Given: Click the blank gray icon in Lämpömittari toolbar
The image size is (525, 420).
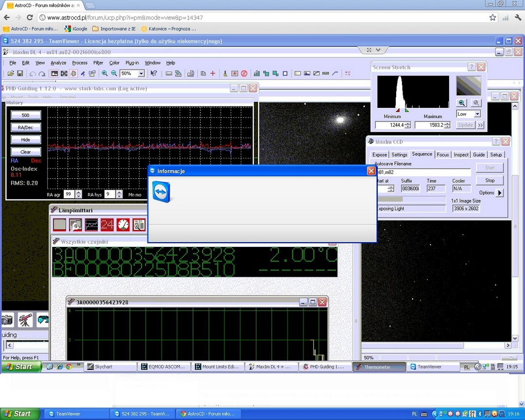Looking at the screenshot, I should click(x=60, y=225).
